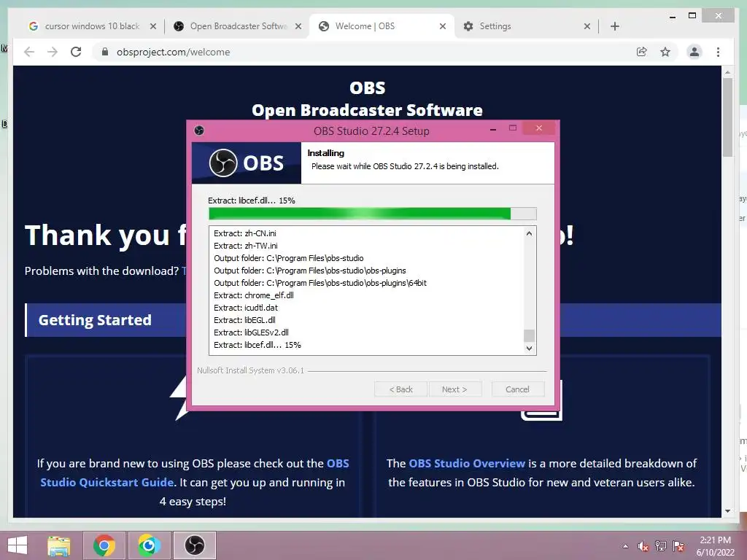Image resolution: width=747 pixels, height=560 pixels.
Task: Click the green installation progress bar
Action: 373,214
